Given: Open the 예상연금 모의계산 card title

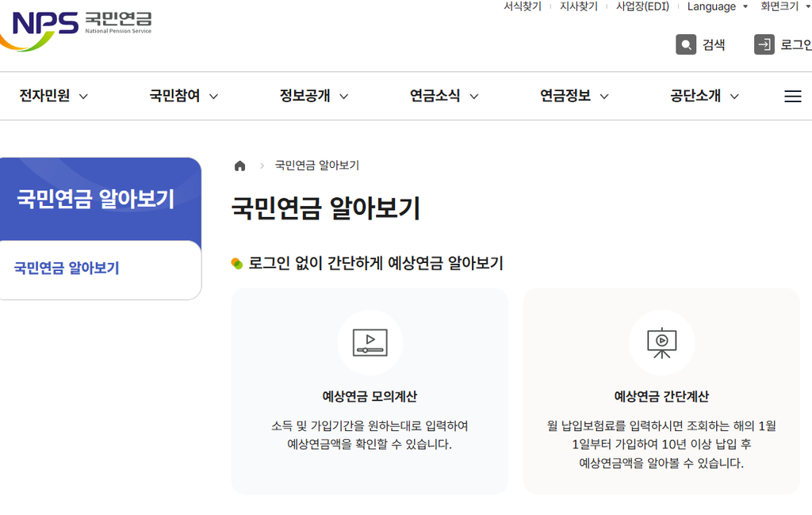Looking at the screenshot, I should (x=370, y=396).
